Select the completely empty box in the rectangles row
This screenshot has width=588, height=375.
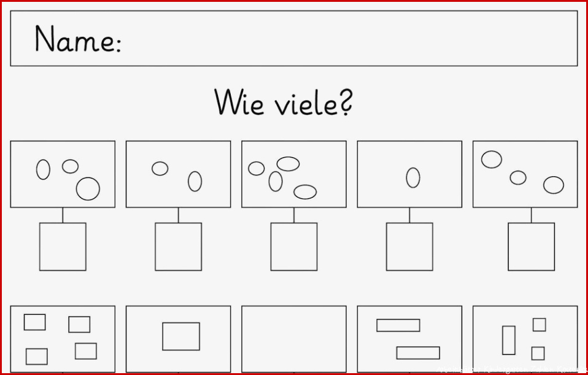(x=294, y=339)
